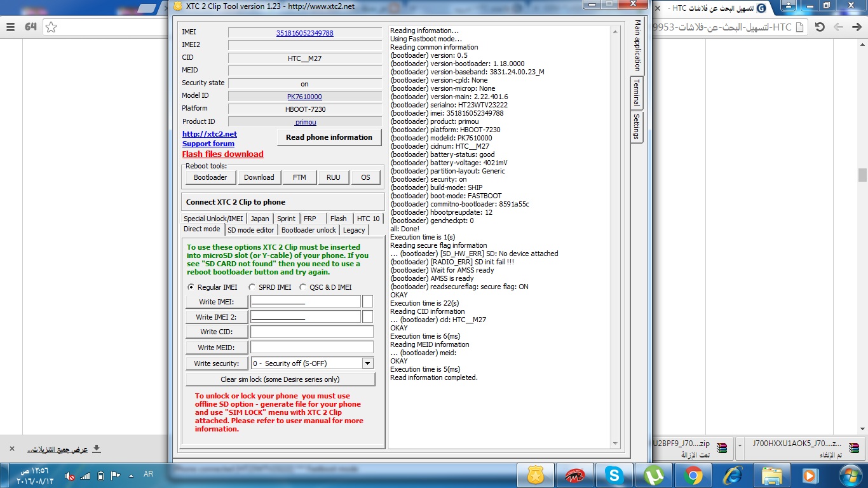Click into the Write CID text field
Screen dimensions: 868x488
tap(312, 332)
